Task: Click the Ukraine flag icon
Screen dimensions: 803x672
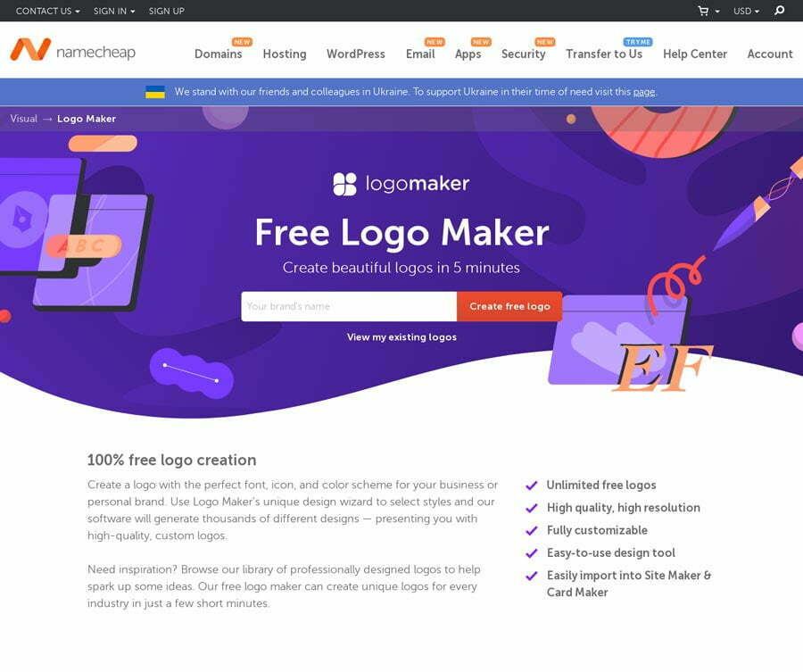Action: [155, 92]
